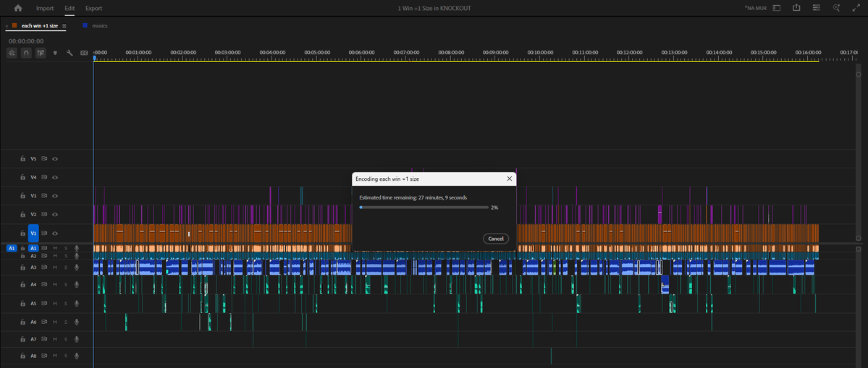Go to the Home screen icon
Image resolution: width=868 pixels, height=368 pixels.
[18, 8]
